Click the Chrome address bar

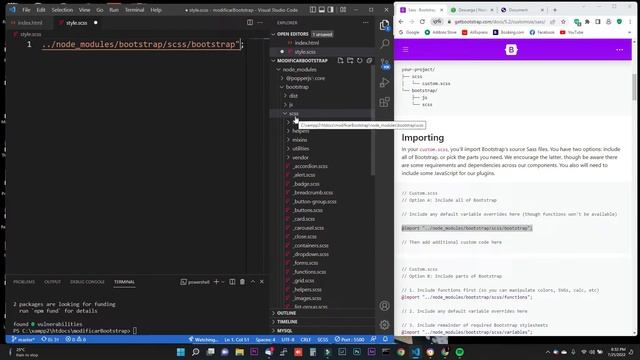[x=500, y=22]
